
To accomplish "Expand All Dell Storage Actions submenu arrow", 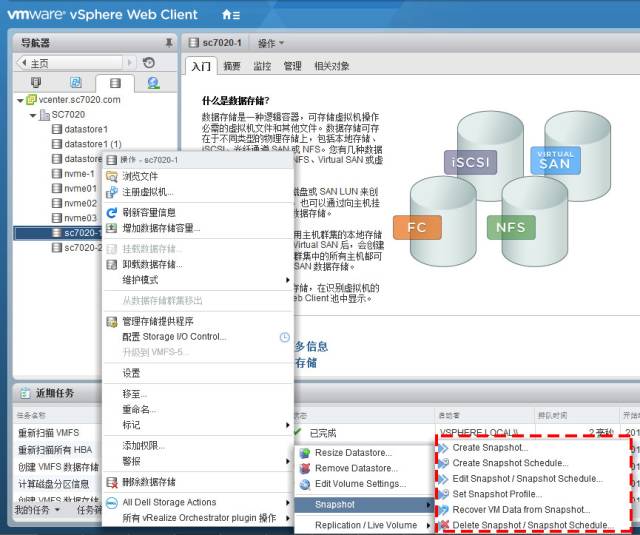I will 287,502.
